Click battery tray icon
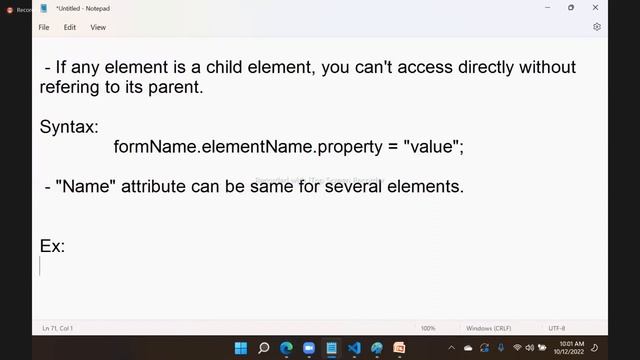The height and width of the screenshot is (360, 640). tap(542, 348)
